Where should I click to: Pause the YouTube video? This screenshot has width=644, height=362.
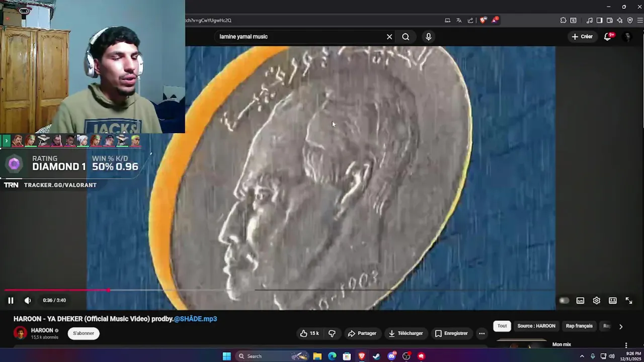[11, 300]
